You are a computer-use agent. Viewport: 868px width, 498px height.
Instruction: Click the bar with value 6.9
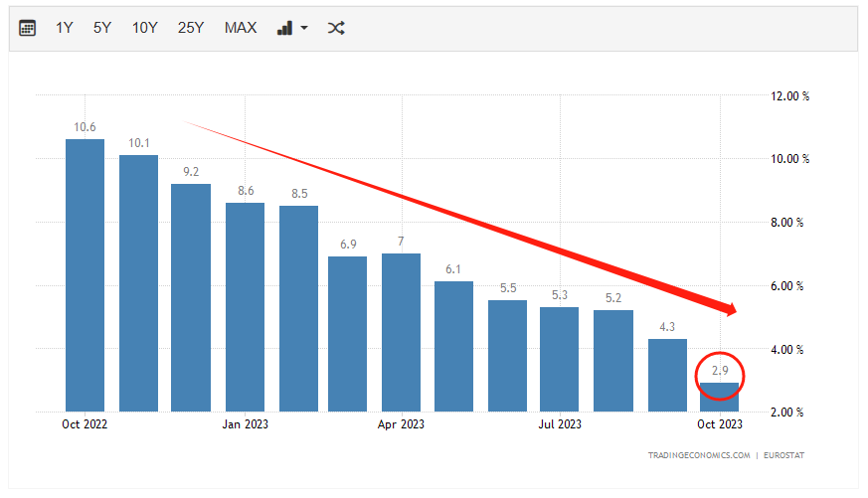coord(348,334)
